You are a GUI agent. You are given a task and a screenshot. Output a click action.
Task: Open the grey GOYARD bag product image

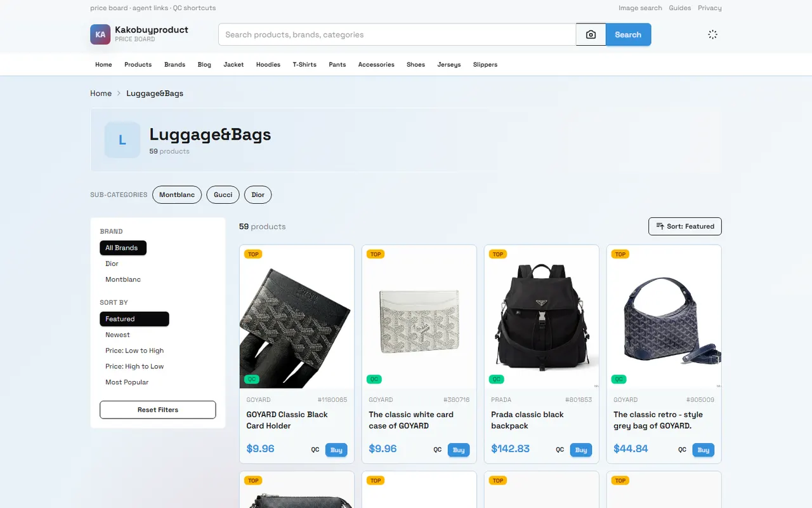[664, 316]
